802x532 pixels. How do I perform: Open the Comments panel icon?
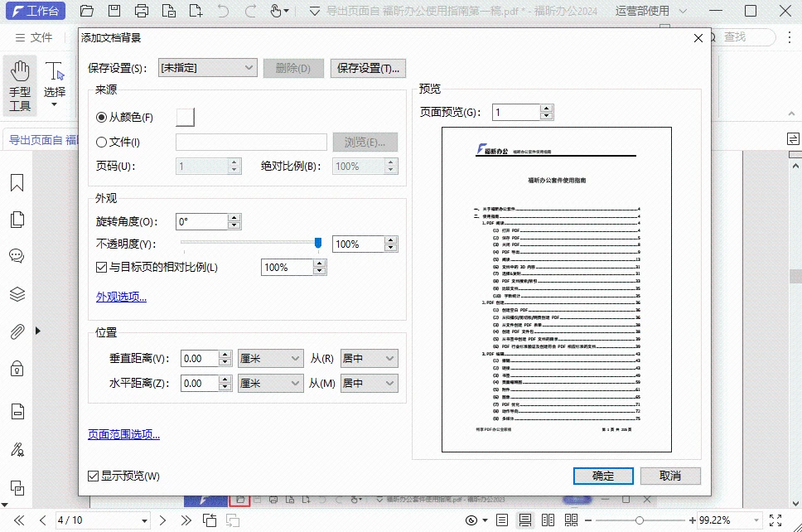[x=17, y=256]
